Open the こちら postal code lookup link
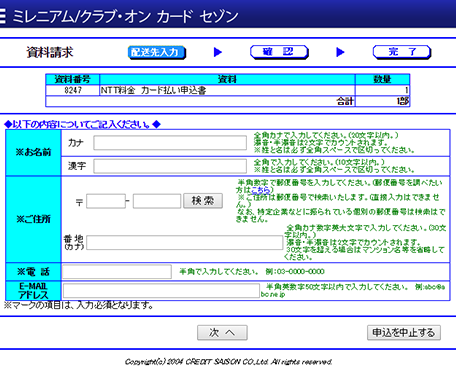 point(260,190)
